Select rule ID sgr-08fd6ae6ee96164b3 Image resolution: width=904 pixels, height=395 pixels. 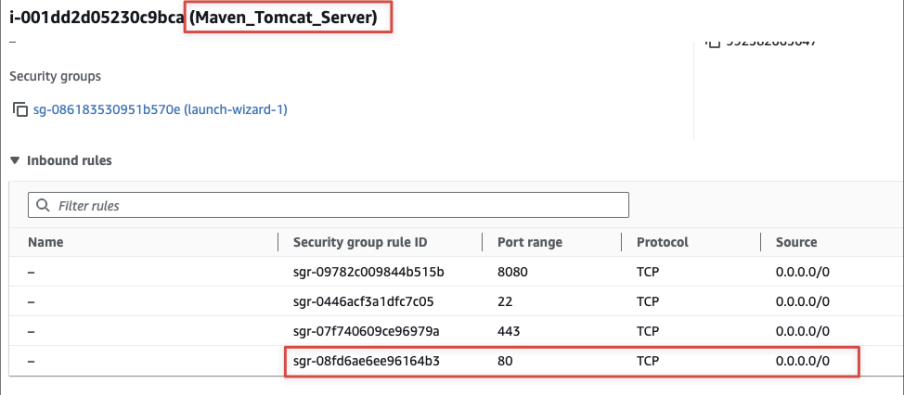click(367, 361)
